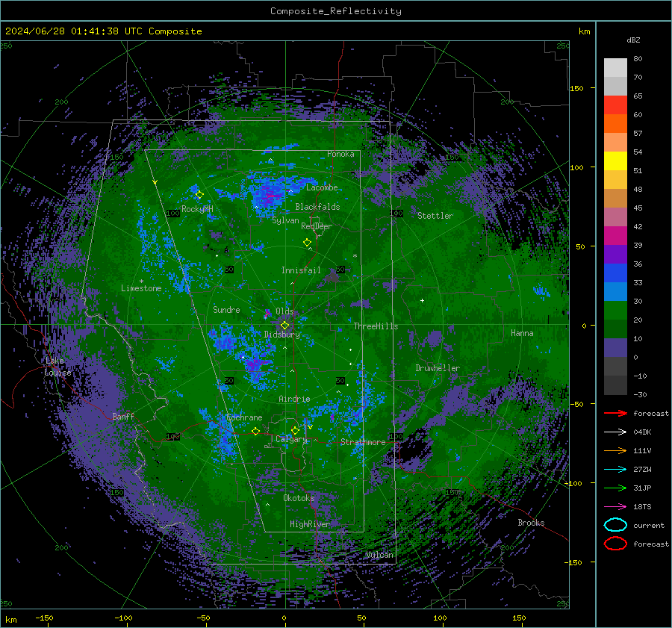This screenshot has height=628, width=672.
Task: Click the Vulcan city label
Action: tap(380, 555)
